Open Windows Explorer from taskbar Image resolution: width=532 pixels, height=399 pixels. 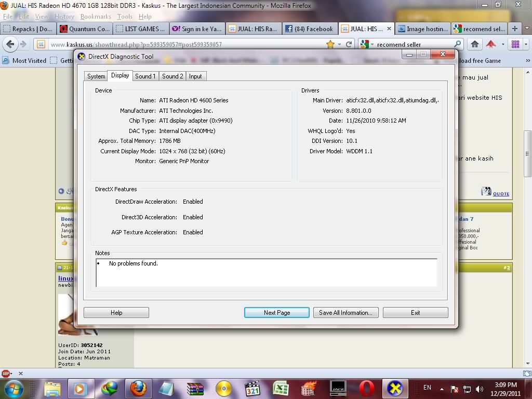coord(52,389)
